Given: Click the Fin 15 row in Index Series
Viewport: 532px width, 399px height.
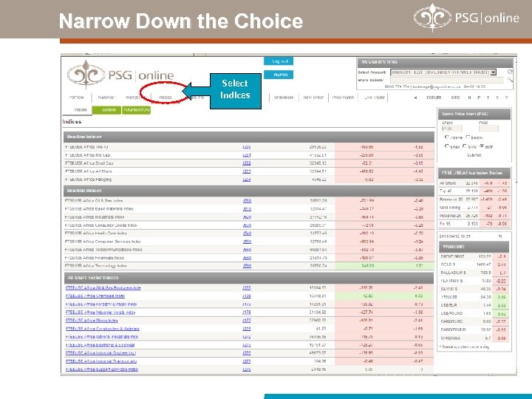Looking at the screenshot, I should tap(474, 224).
